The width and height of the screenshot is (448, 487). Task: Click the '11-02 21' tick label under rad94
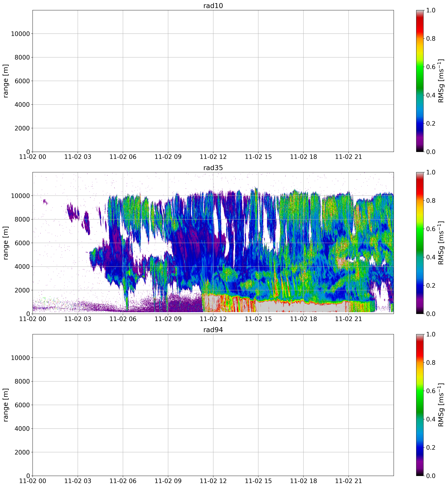point(348,481)
